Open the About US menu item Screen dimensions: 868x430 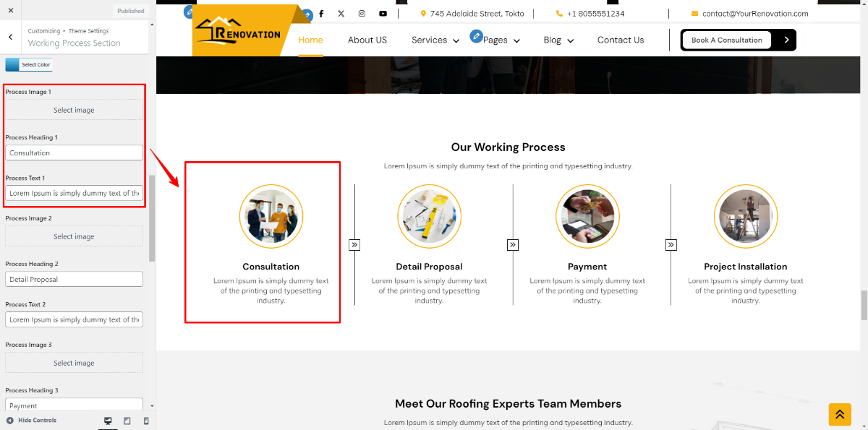pyautogui.click(x=367, y=40)
